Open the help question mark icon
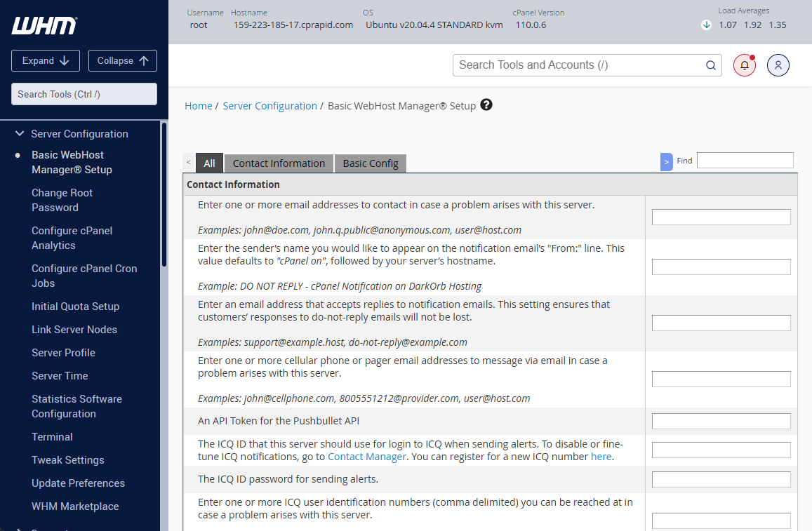Viewport: 812px width, 531px height. point(486,105)
